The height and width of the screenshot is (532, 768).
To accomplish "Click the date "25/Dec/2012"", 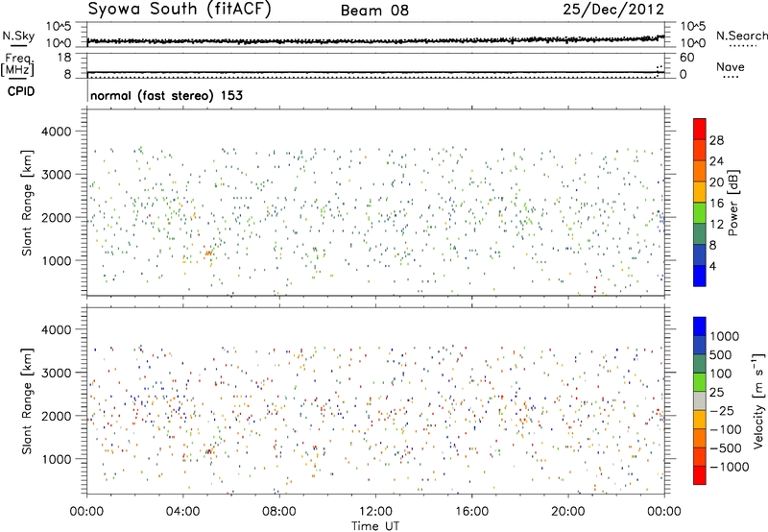I will 613,10.
